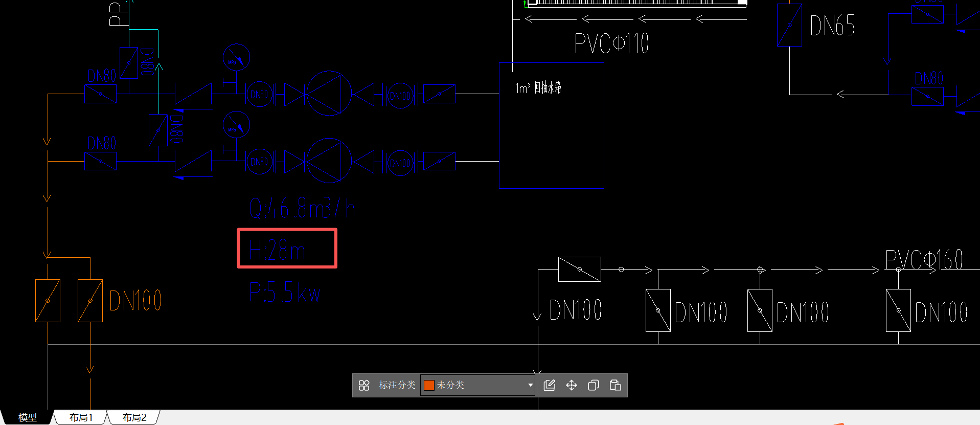
Task: Select the Q:46.8m3/h flow text
Action: point(302,209)
